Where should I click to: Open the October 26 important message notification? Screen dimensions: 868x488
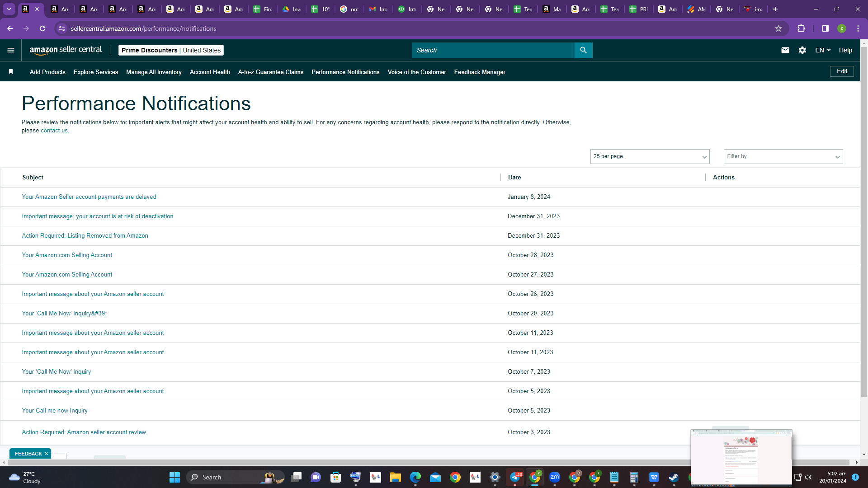(x=93, y=294)
